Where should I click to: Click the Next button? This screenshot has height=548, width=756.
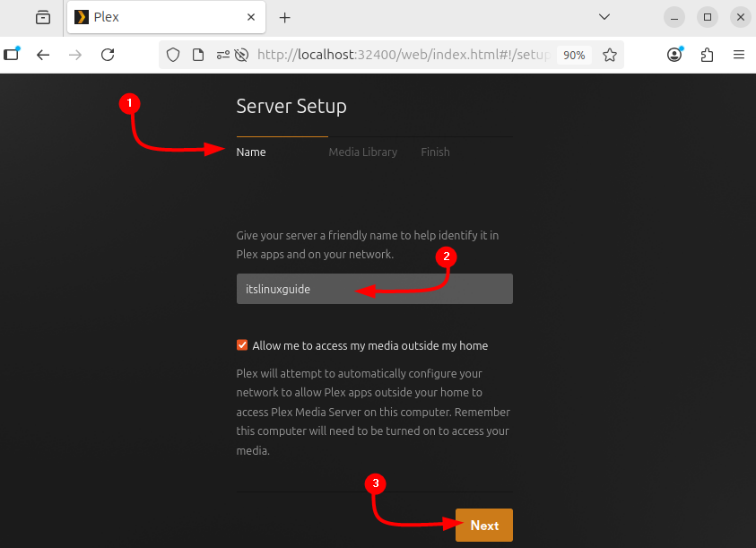(484, 526)
